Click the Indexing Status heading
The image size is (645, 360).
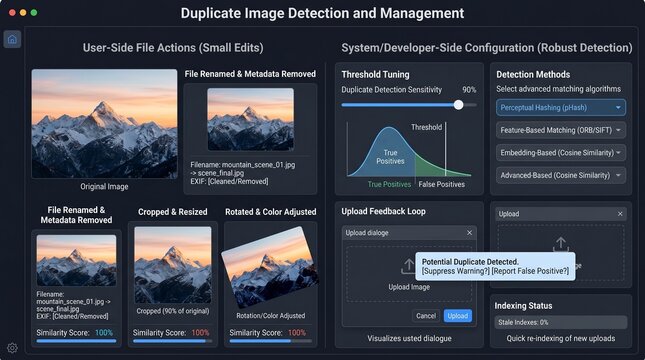pyautogui.click(x=523, y=306)
